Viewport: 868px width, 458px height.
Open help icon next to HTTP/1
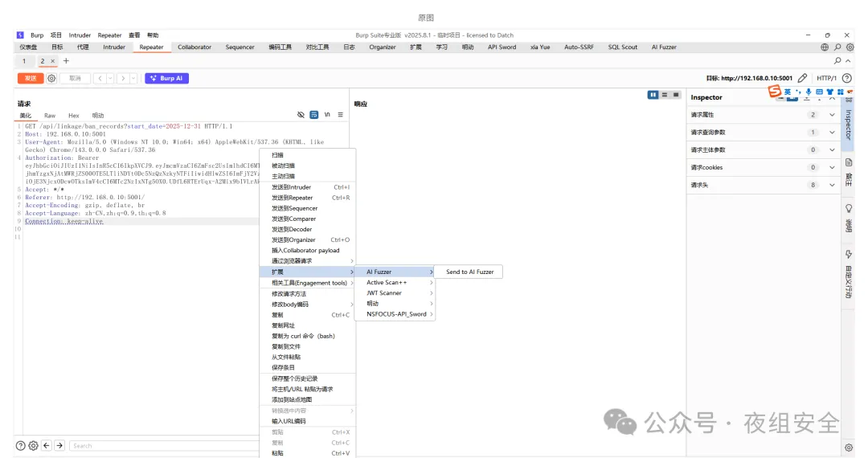coord(847,78)
